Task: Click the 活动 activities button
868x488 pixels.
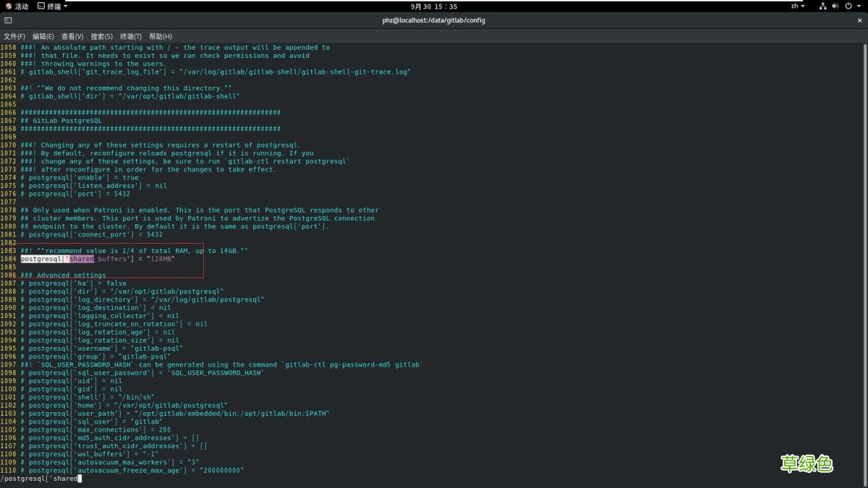Action: point(17,6)
